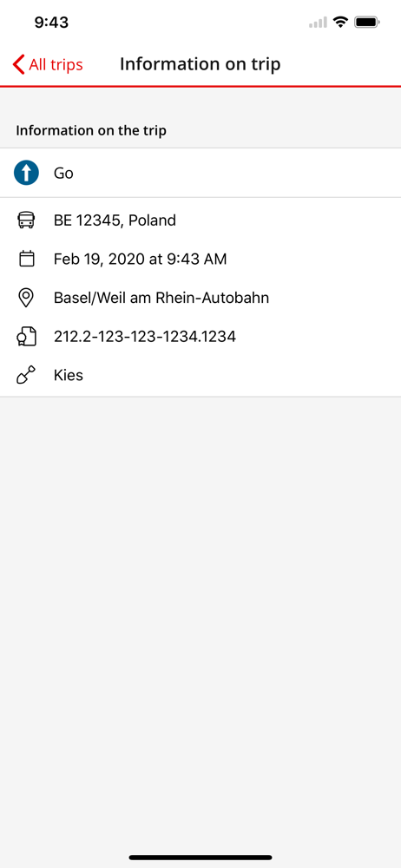Image resolution: width=401 pixels, height=868 pixels.
Task: Tap the battery status icon
Action: (366, 23)
